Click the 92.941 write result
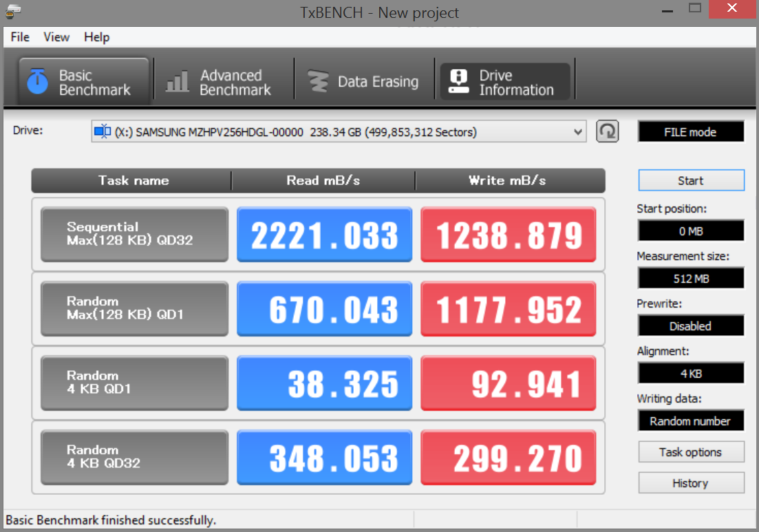Image resolution: width=759 pixels, height=532 pixels. (x=509, y=383)
